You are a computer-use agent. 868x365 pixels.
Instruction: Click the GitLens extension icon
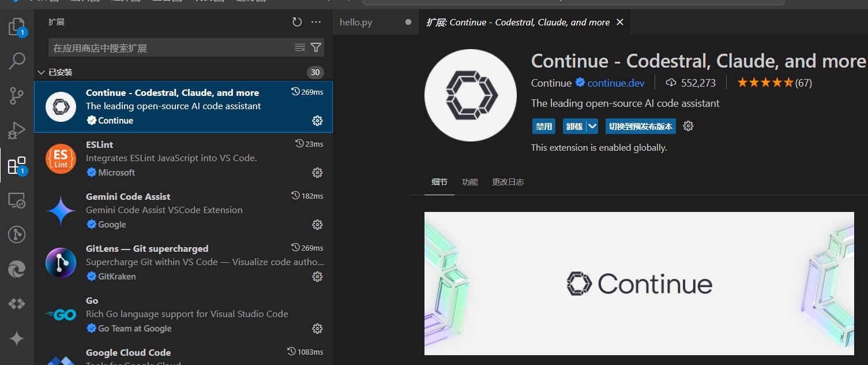(61, 263)
